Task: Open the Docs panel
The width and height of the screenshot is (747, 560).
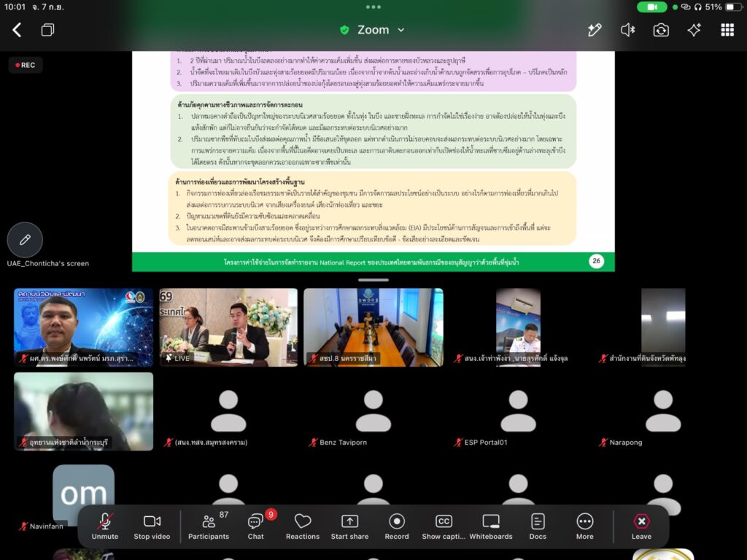Action: 538,526
